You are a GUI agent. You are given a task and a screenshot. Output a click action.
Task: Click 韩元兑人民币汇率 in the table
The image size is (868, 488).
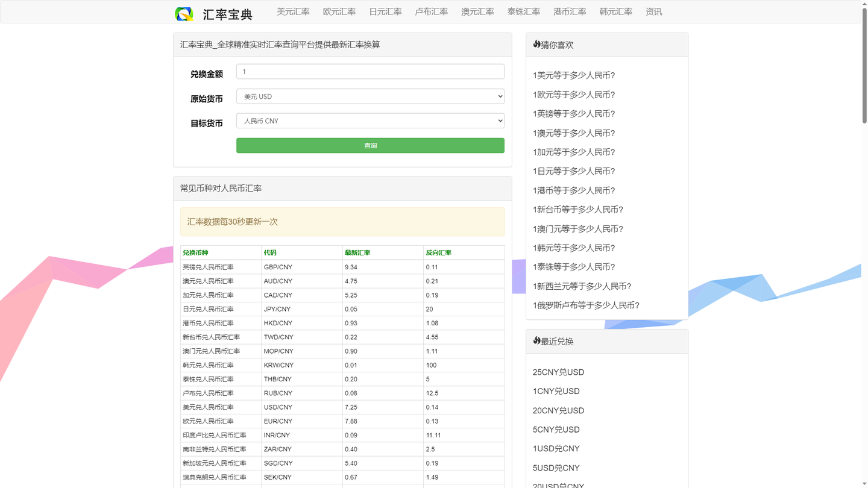(208, 365)
